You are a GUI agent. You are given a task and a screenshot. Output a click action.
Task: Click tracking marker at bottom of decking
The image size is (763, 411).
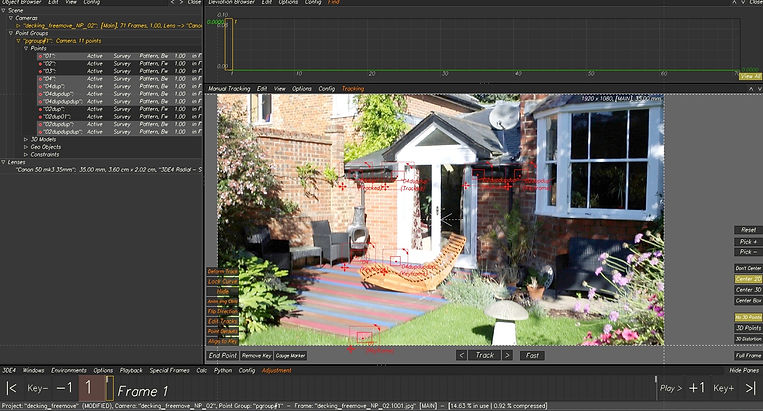pos(363,337)
